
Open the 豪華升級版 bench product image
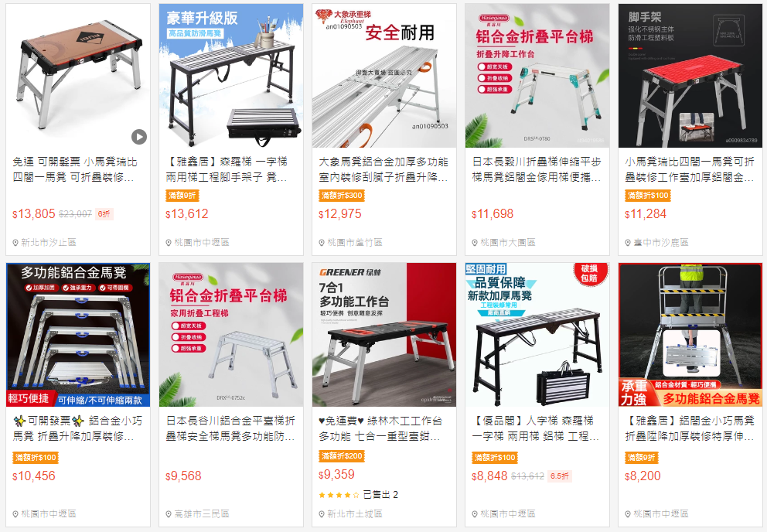[231, 76]
